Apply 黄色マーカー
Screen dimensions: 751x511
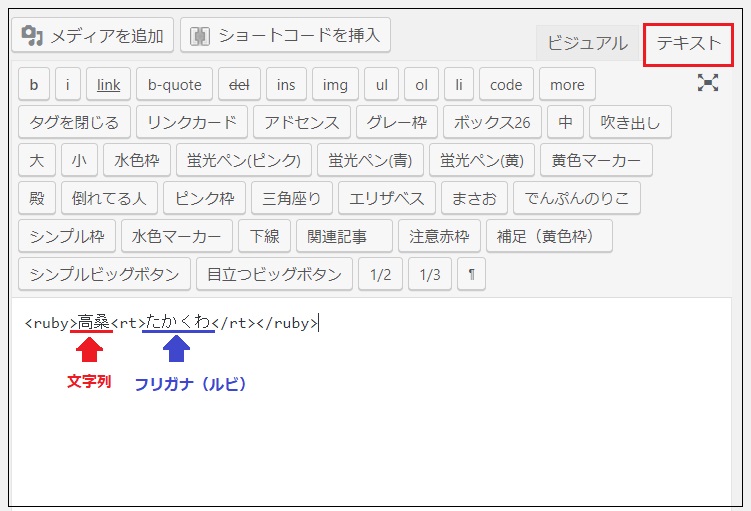596,160
